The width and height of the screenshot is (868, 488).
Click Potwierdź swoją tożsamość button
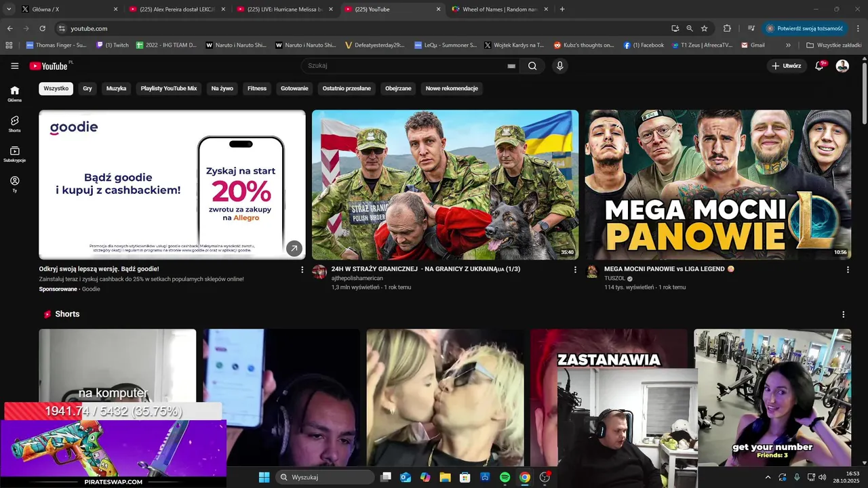pos(804,28)
